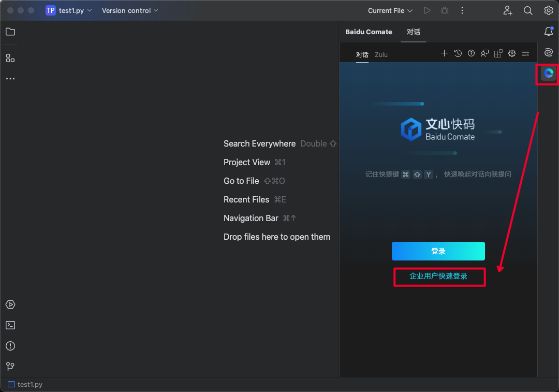Open Comate conversation history

click(458, 53)
